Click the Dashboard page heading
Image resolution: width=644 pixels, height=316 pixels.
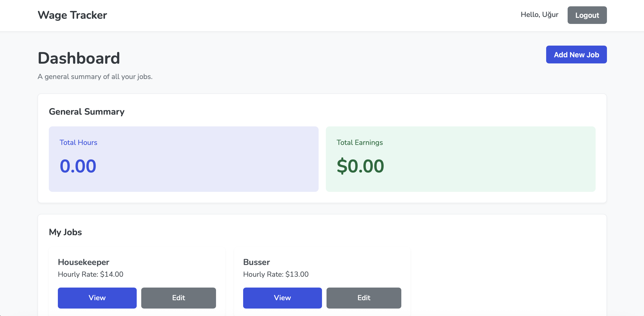(x=79, y=58)
